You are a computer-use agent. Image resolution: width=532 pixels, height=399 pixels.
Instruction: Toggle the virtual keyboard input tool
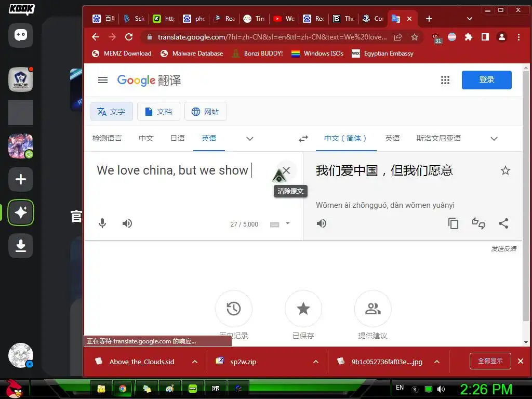click(x=274, y=224)
